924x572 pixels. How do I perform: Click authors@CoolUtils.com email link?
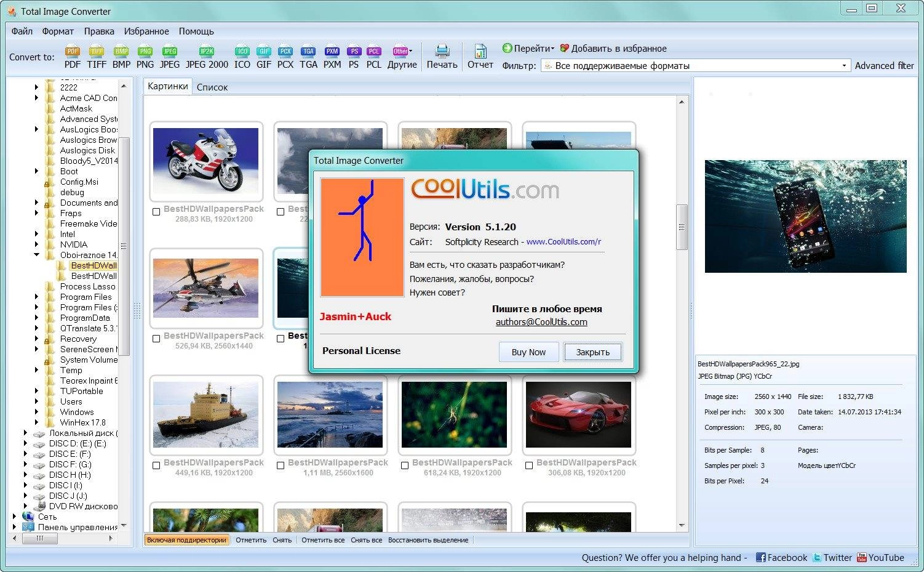(541, 322)
